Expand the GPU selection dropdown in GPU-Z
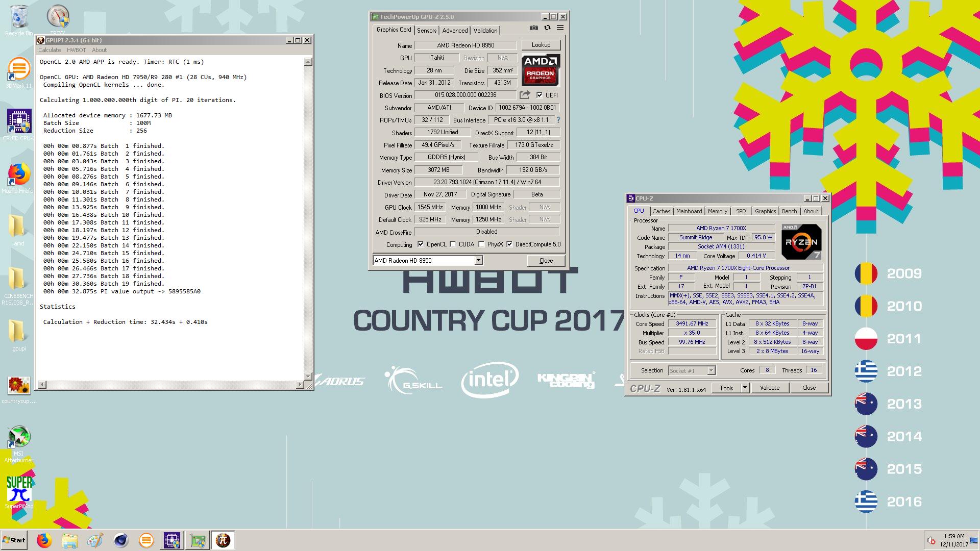 [478, 261]
